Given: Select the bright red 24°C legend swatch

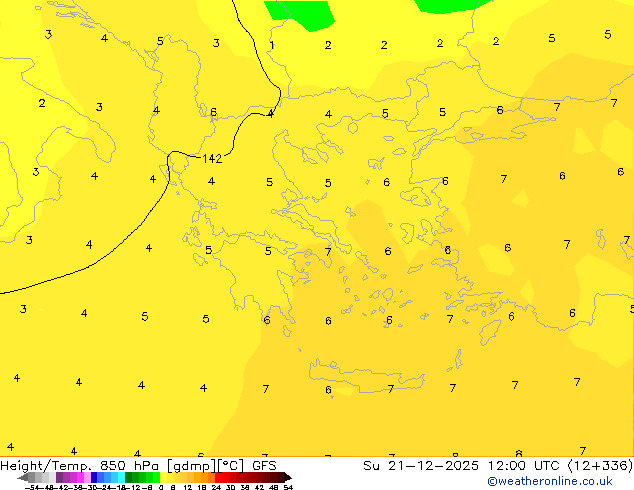Looking at the screenshot, I should tap(218, 477).
